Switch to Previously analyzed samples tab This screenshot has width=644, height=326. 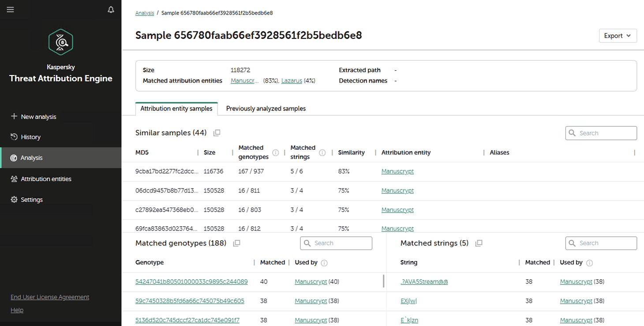[x=266, y=109]
